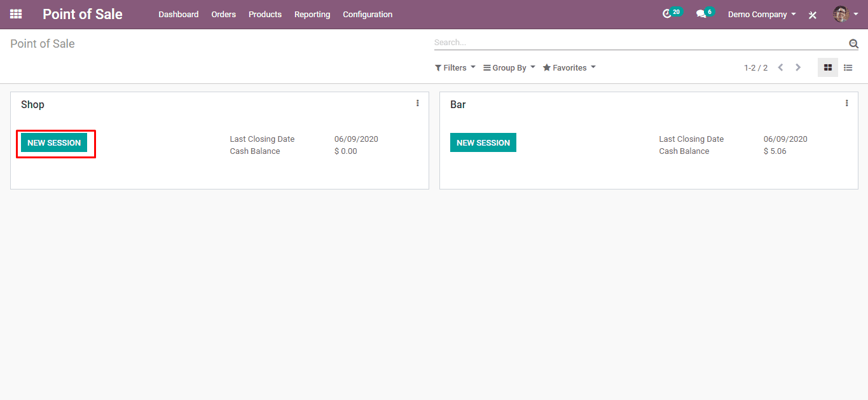
Task: Expand the Group By dropdown
Action: point(509,68)
